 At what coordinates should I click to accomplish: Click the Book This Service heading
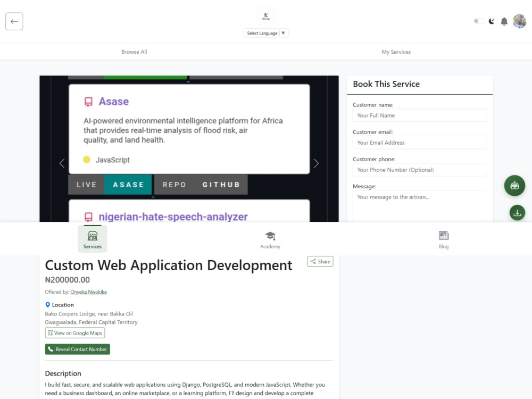pos(386,84)
